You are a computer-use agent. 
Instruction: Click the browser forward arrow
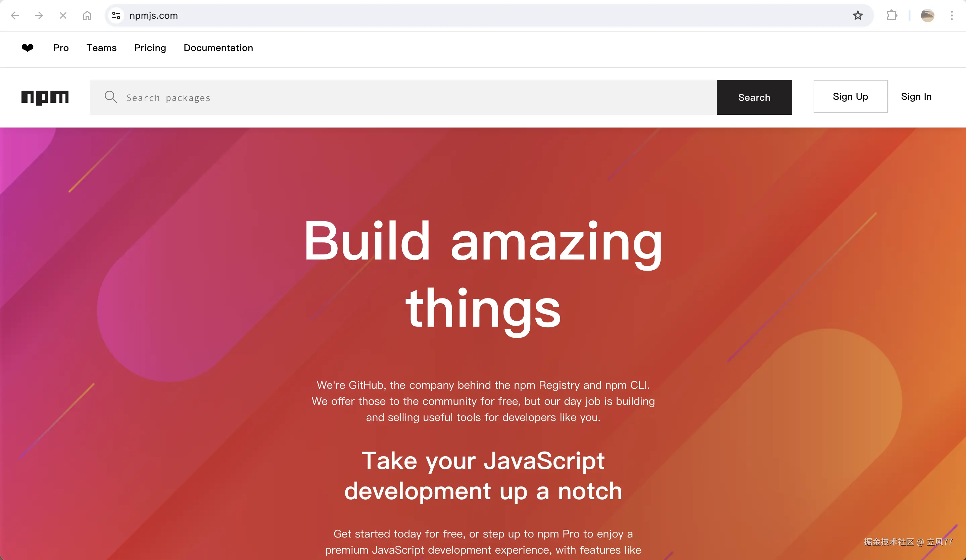[x=39, y=16]
